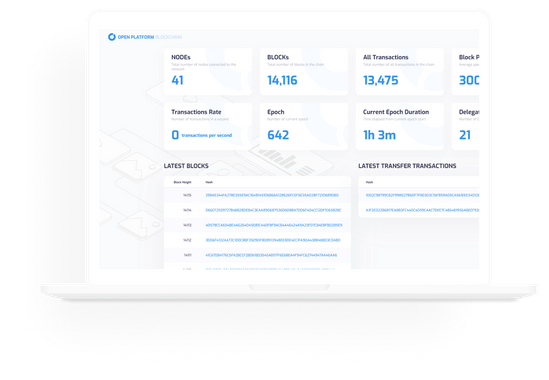The image size is (549, 380).
Task: Open the All Transactions card showing 13,475
Action: tap(400, 72)
